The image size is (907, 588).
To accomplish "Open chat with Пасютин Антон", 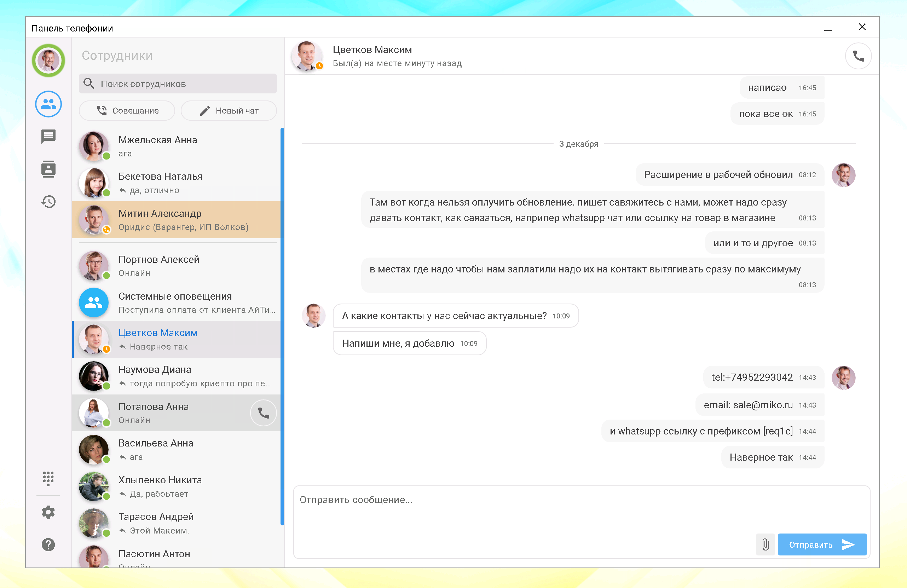I will [176, 555].
